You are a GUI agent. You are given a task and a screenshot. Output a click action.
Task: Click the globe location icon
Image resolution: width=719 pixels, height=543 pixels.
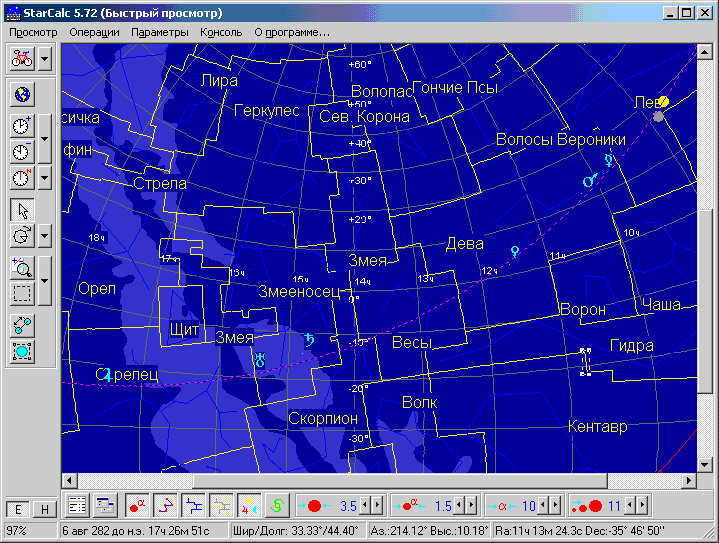click(x=22, y=95)
